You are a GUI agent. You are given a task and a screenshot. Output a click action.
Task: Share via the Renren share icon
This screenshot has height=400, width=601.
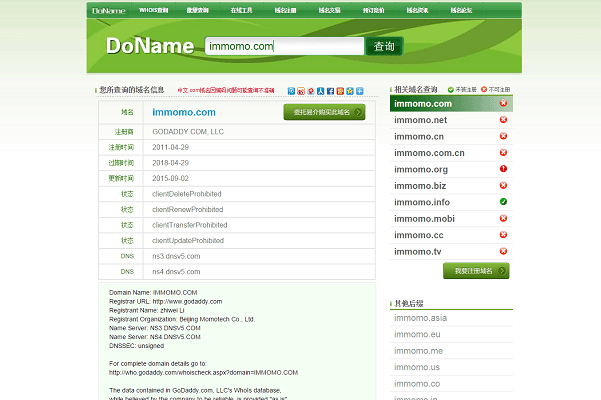[320, 91]
